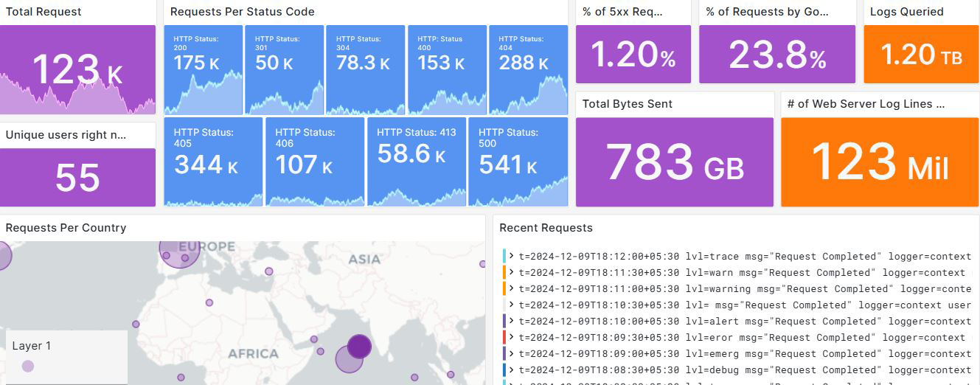
Task: Click the Total Request 123 K graph
Action: click(77, 70)
